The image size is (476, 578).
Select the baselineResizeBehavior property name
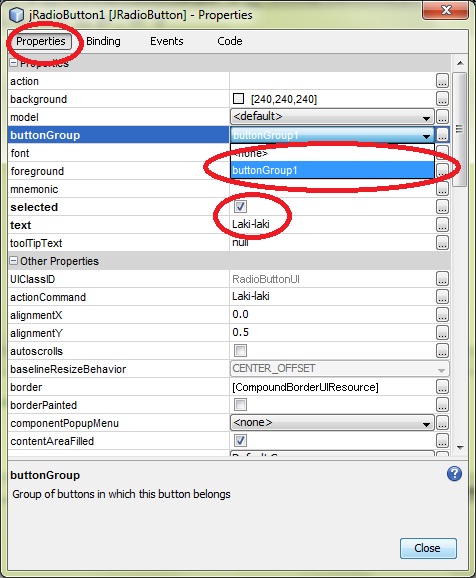[x=68, y=369]
